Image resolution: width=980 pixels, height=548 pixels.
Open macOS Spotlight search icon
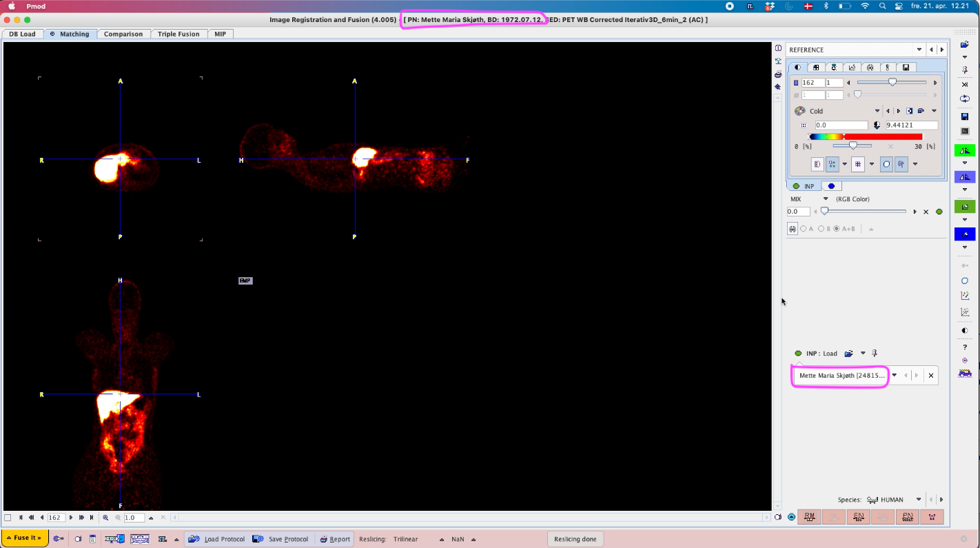tap(882, 6)
